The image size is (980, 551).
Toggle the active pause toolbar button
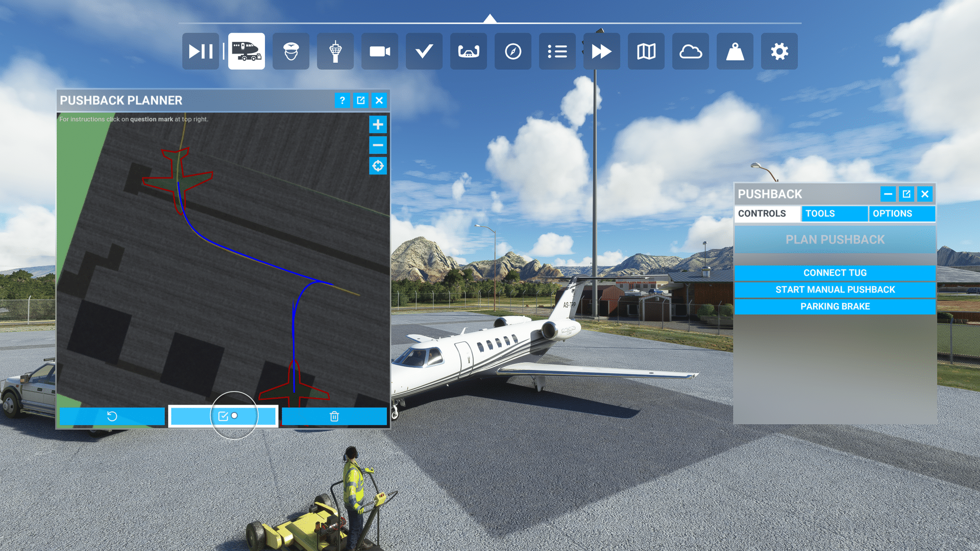(201, 52)
